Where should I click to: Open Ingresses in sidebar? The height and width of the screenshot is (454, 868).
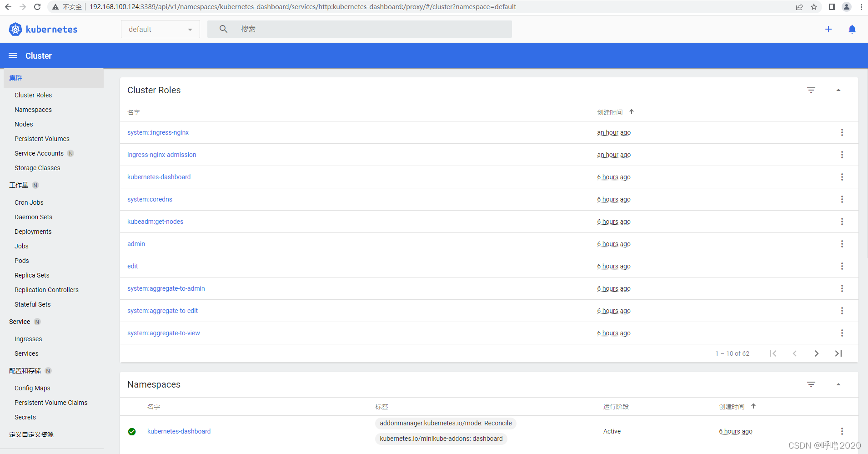click(28, 339)
